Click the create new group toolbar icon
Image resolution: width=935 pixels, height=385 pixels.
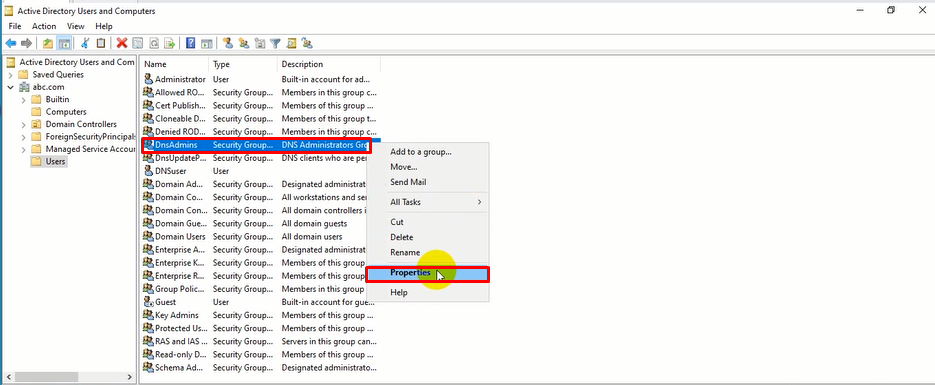244,43
